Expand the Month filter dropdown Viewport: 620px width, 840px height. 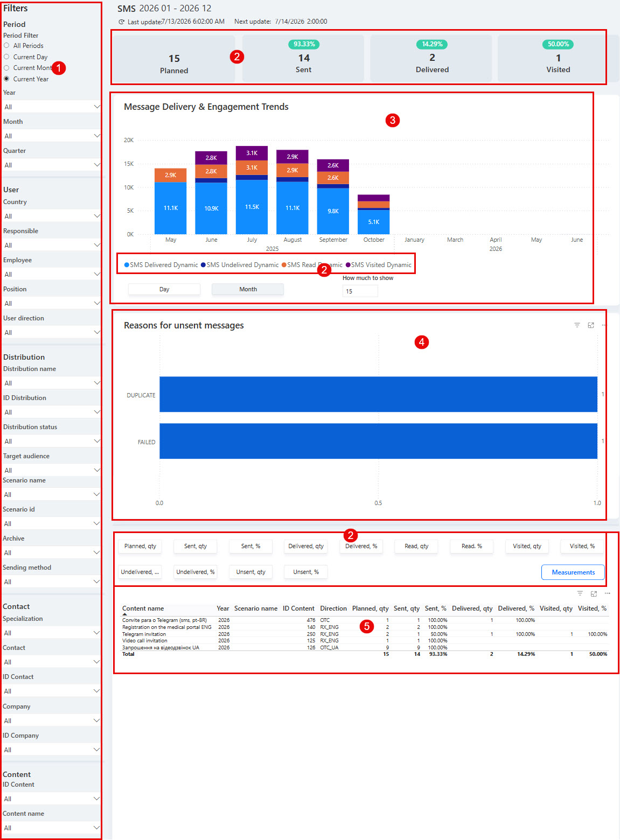[51, 136]
